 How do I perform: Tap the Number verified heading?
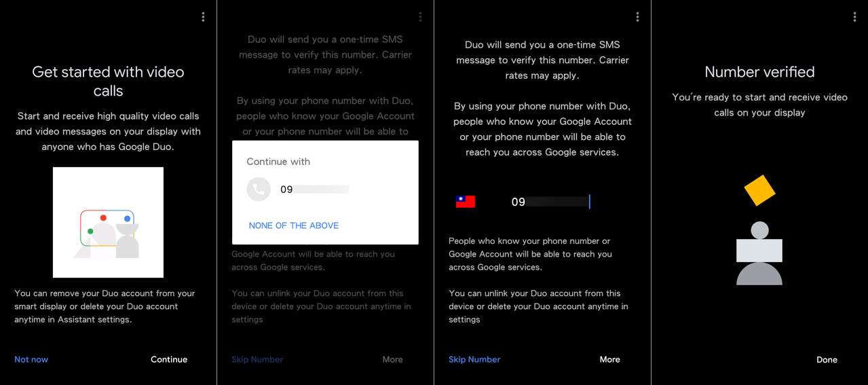759,72
